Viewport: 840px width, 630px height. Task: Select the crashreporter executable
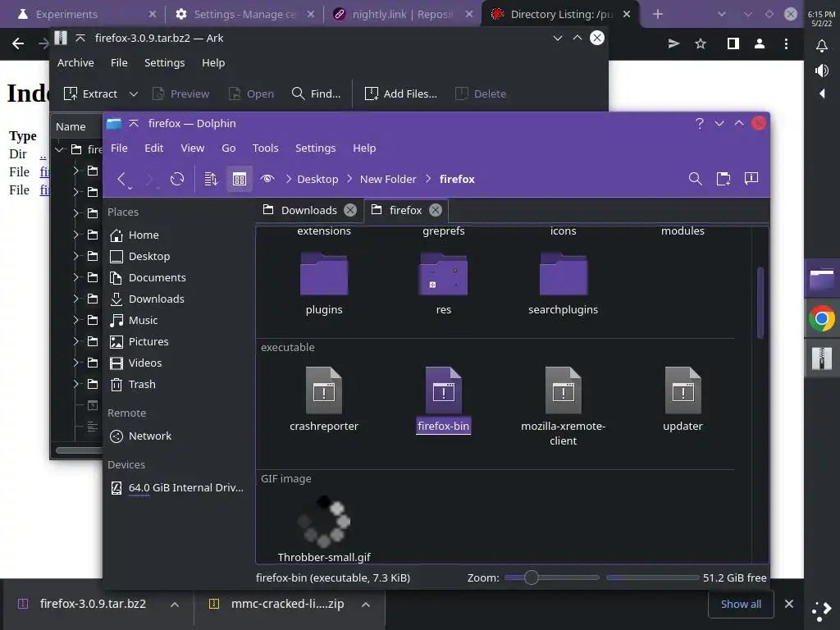click(x=323, y=399)
